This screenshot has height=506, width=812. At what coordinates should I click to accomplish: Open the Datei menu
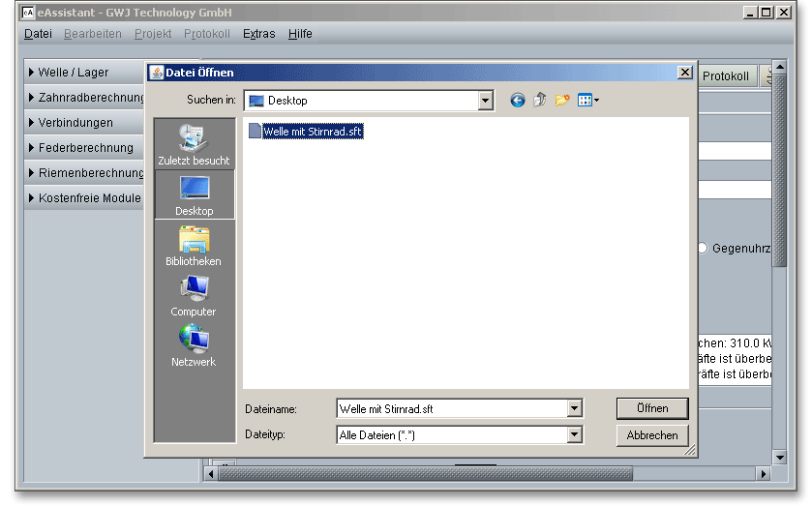pos(38,34)
